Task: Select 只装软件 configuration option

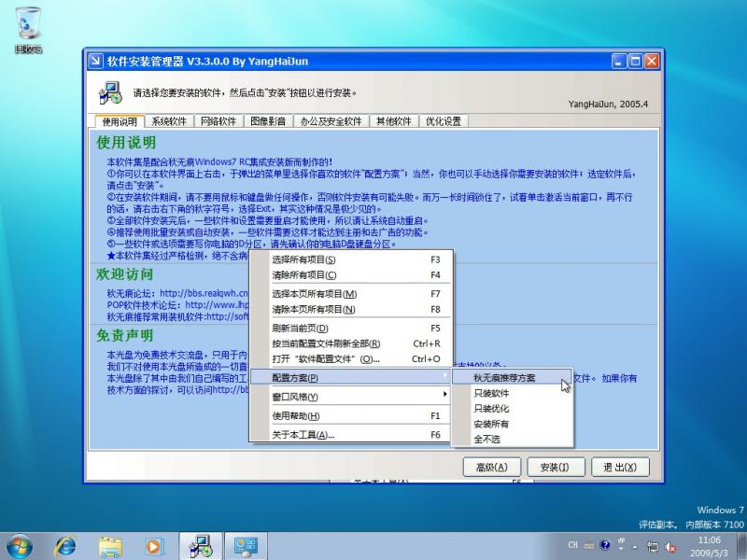Action: click(x=491, y=393)
